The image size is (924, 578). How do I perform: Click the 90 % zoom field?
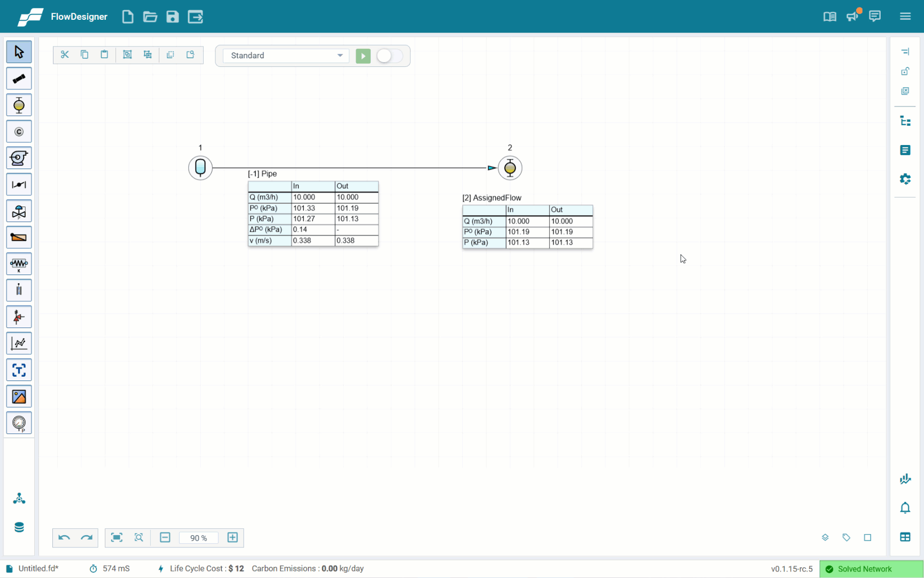click(198, 538)
